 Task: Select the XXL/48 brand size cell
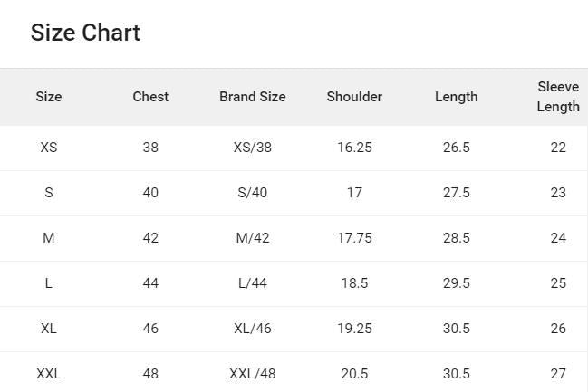pos(252,374)
